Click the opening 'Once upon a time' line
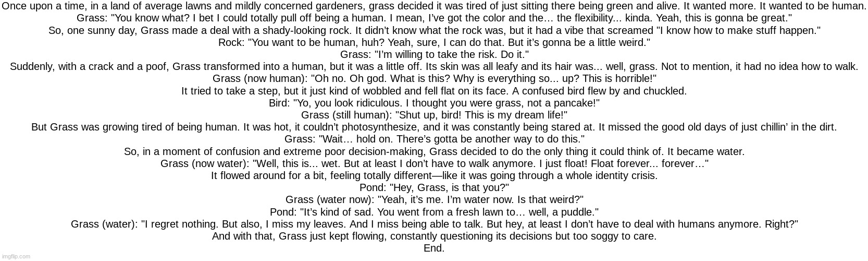Image resolution: width=868 pixels, height=261 pixels. point(434,6)
